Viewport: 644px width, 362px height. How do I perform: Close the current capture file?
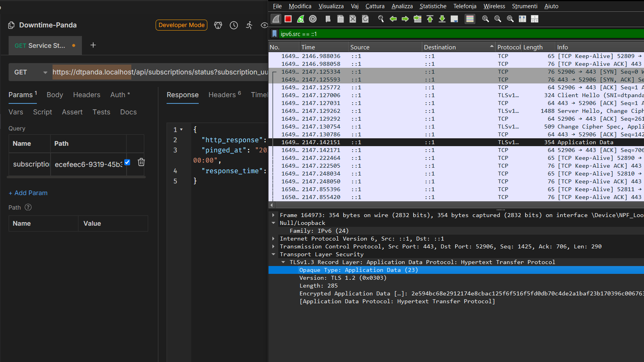pos(353,19)
